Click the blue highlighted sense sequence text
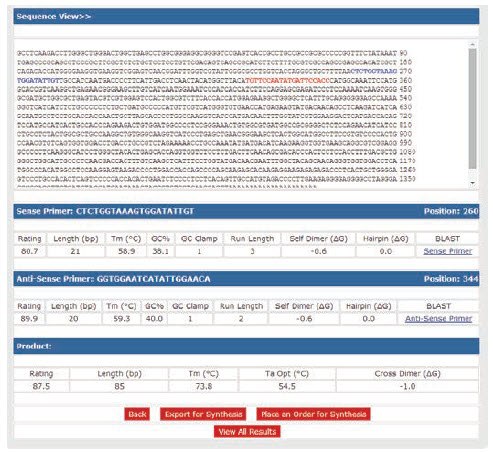The height and width of the screenshot is (453, 493). 374,71
